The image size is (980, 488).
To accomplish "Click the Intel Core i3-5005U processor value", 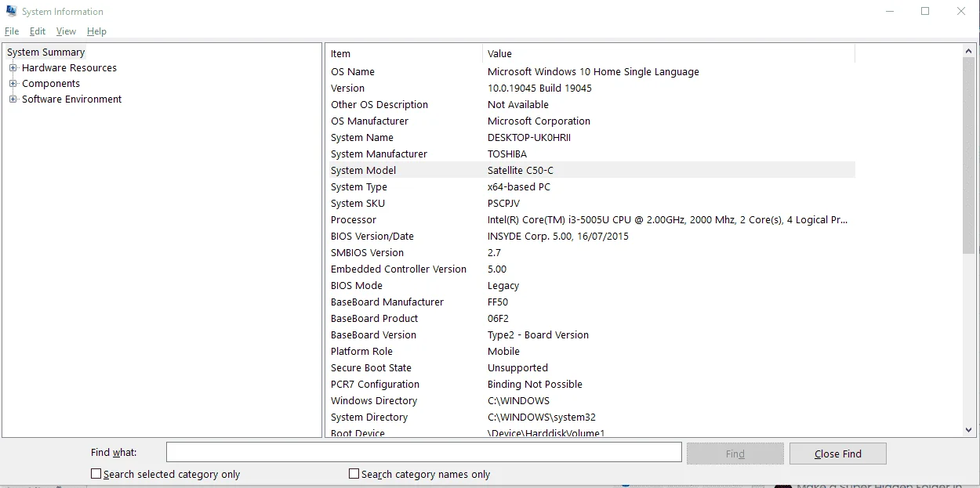I will [x=667, y=220].
